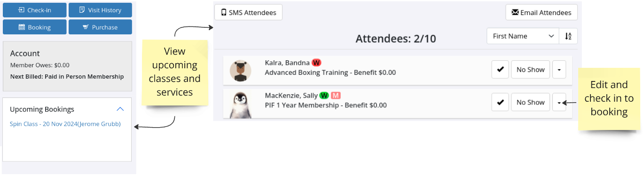This screenshot has width=644, height=178.
Task: Collapse the Upcoming Bookings panel
Action: (120, 109)
